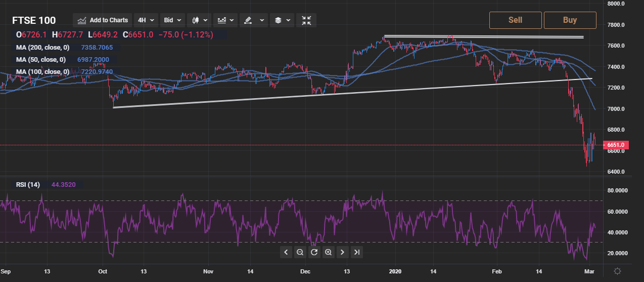
Task: Select the MA (100, close, 0) indicator label
Action: (42, 72)
